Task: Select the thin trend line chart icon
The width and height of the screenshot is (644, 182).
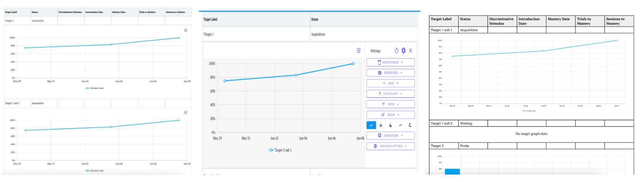Action: tap(400, 125)
